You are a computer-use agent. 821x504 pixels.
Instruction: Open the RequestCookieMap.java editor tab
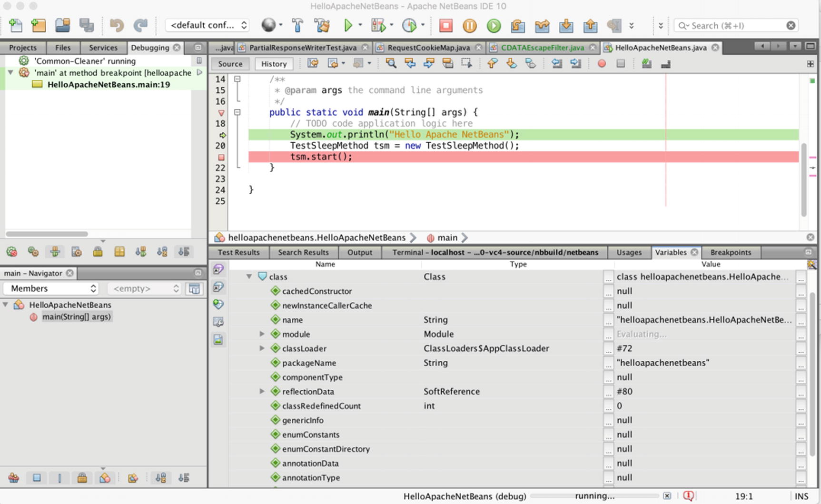coord(428,48)
